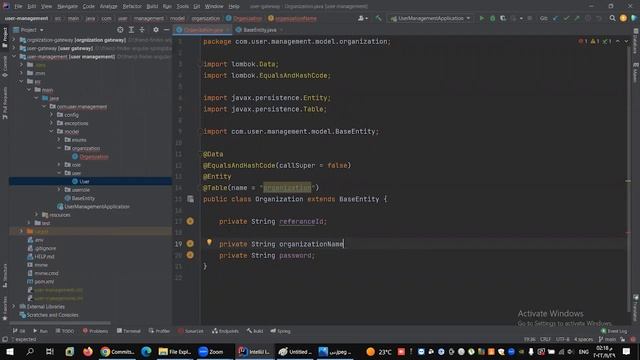Image resolution: width=640 pixels, height=360 pixels.
Task: Click UTF-8 encoding in status bar
Action: pos(562,339)
